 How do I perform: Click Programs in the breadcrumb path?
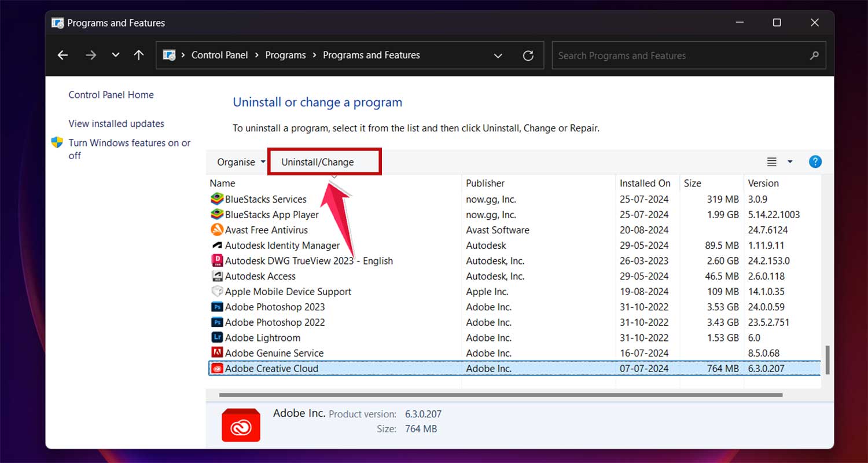point(285,56)
